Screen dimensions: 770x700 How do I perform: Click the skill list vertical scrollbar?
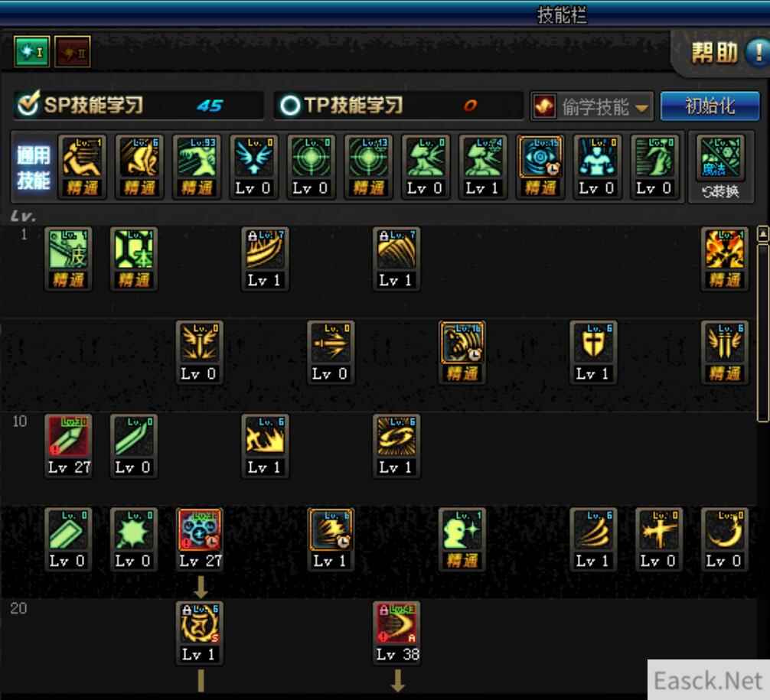tap(762, 324)
